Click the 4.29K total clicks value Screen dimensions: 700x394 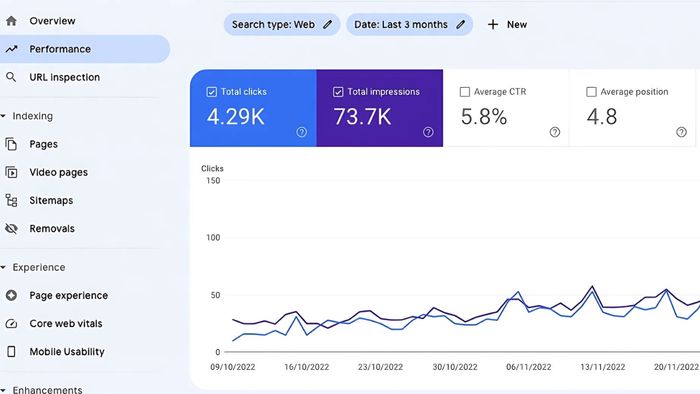236,117
